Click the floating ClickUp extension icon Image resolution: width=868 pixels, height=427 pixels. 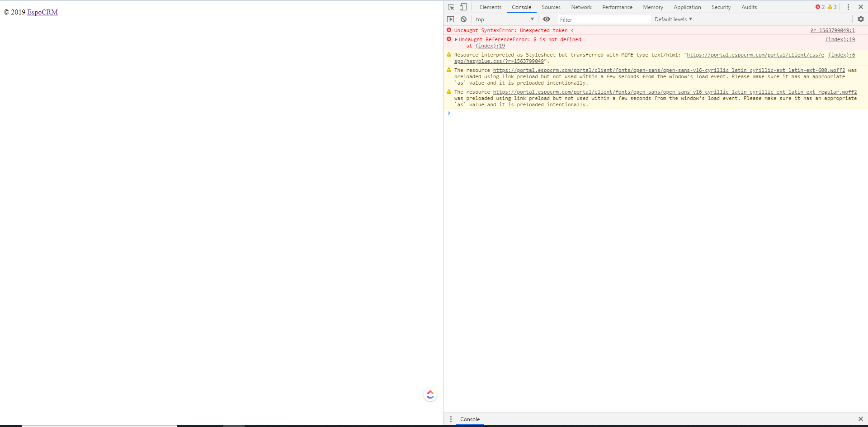430,395
